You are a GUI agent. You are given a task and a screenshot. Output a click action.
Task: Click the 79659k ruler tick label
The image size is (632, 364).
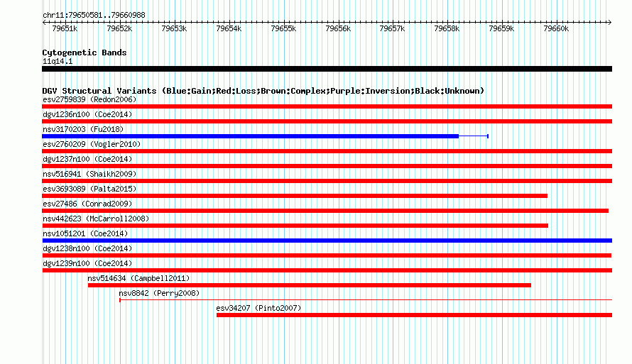click(501, 28)
